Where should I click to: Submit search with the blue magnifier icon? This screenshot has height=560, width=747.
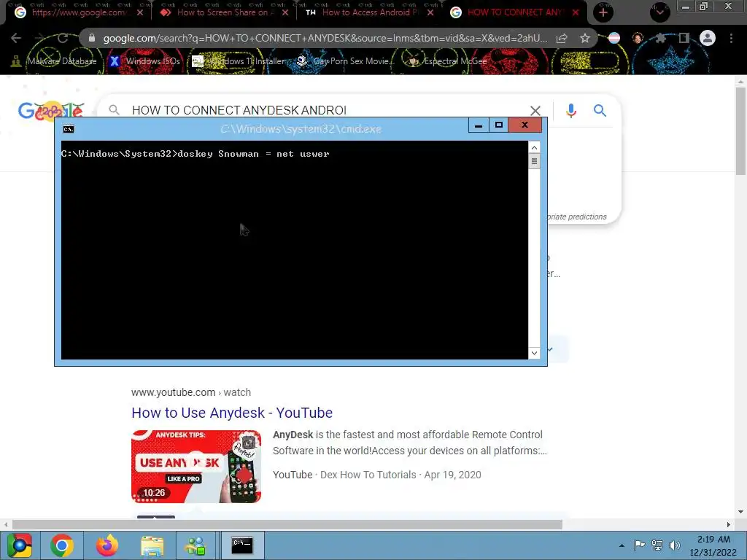pos(600,111)
